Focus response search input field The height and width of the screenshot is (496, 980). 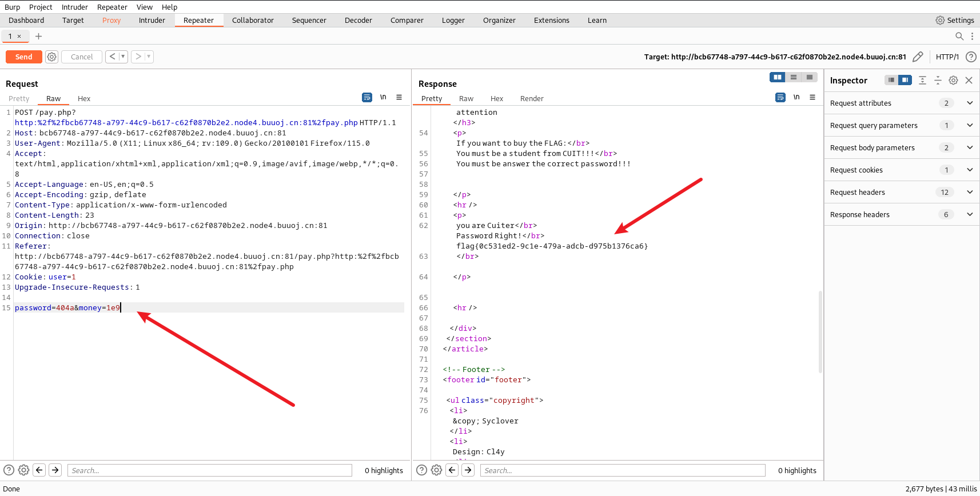click(622, 470)
